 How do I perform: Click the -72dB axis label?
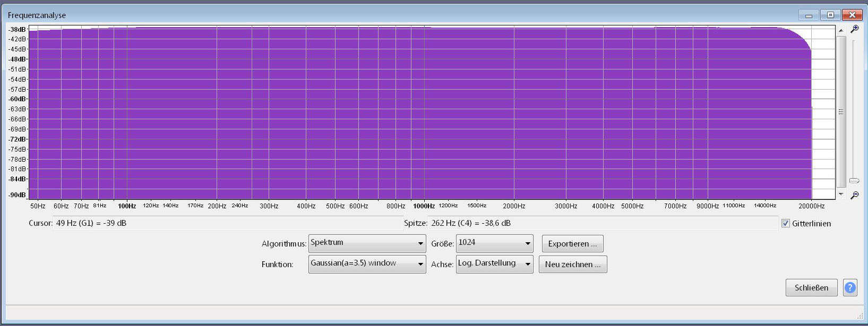tap(17, 139)
